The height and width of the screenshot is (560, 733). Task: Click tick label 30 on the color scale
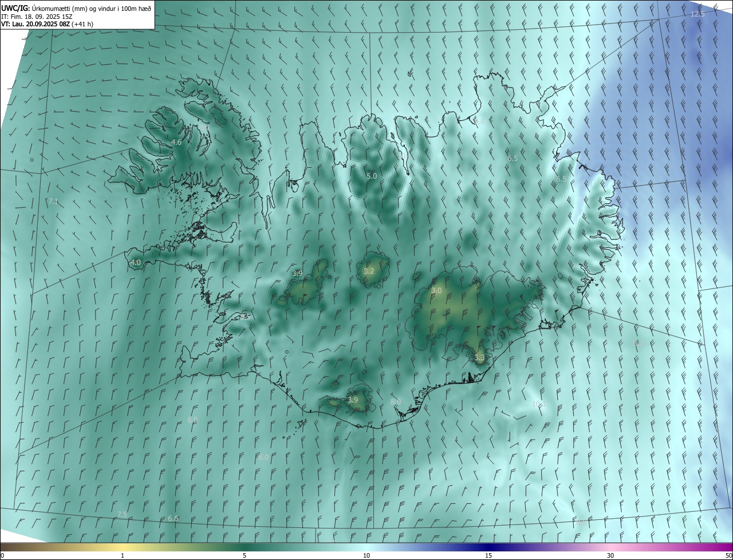pyautogui.click(x=610, y=555)
